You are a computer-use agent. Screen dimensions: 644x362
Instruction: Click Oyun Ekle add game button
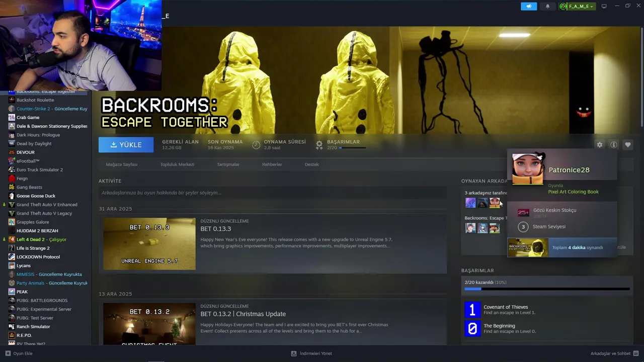(x=19, y=353)
